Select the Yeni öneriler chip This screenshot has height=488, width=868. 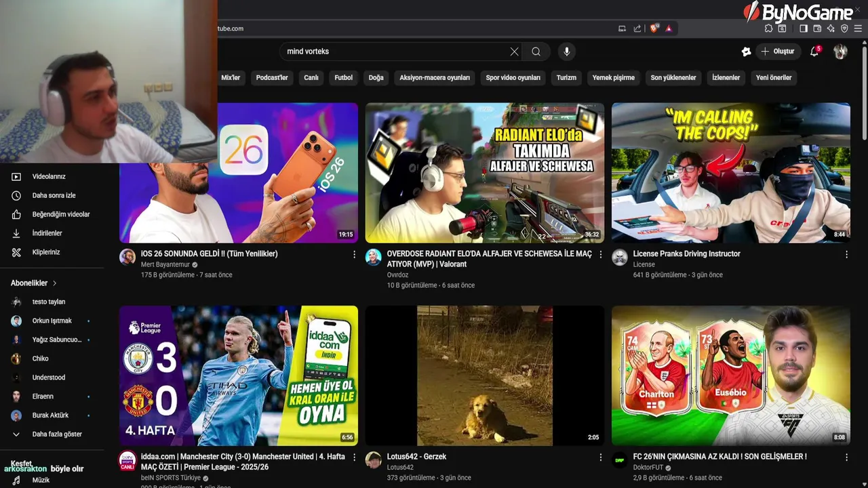tap(774, 78)
